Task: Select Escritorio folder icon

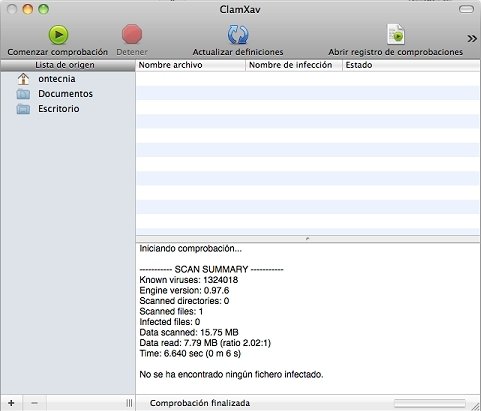Action: click(x=23, y=109)
